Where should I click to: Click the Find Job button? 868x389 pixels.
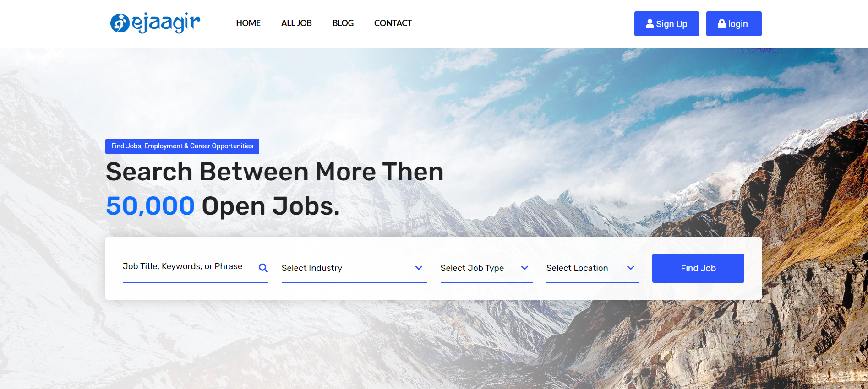[698, 268]
